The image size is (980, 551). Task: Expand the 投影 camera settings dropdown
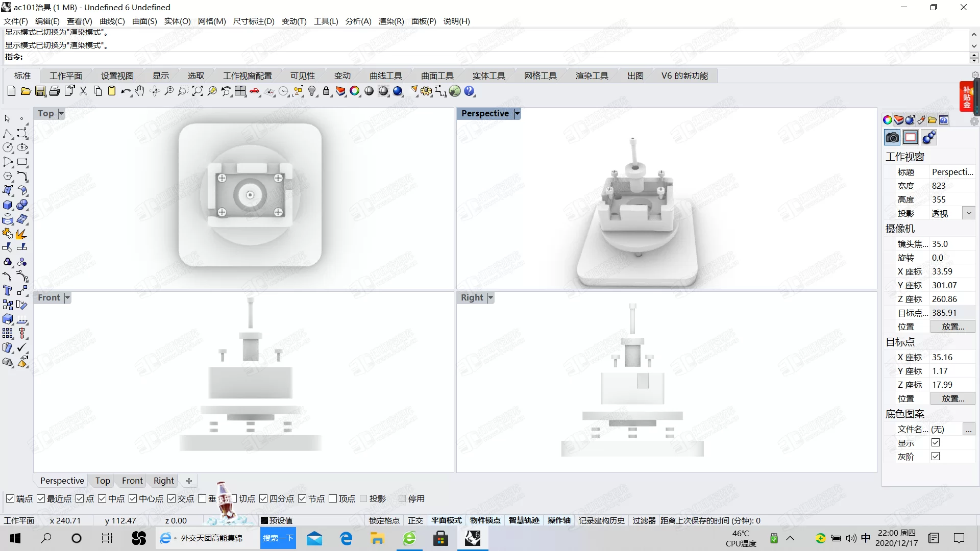pos(970,213)
